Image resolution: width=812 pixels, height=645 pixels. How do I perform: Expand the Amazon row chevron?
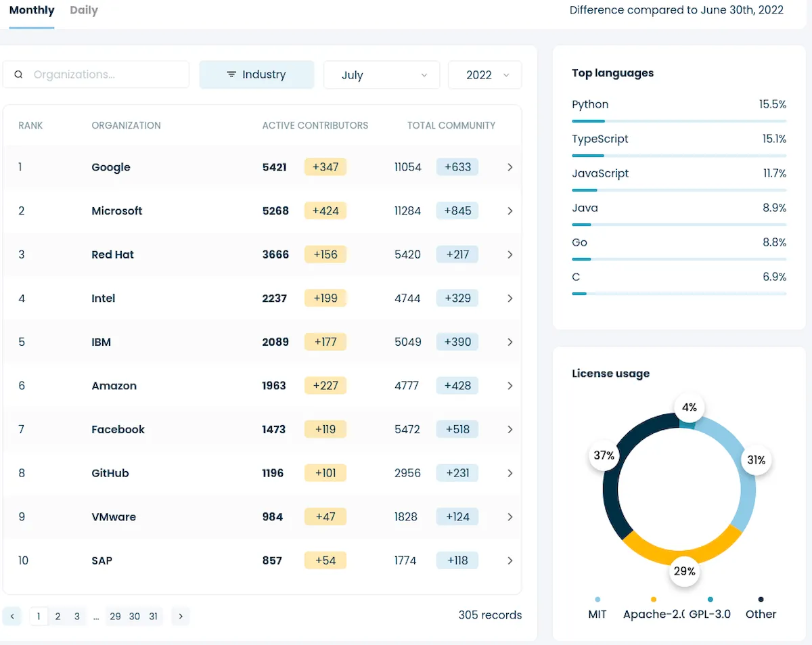510,386
